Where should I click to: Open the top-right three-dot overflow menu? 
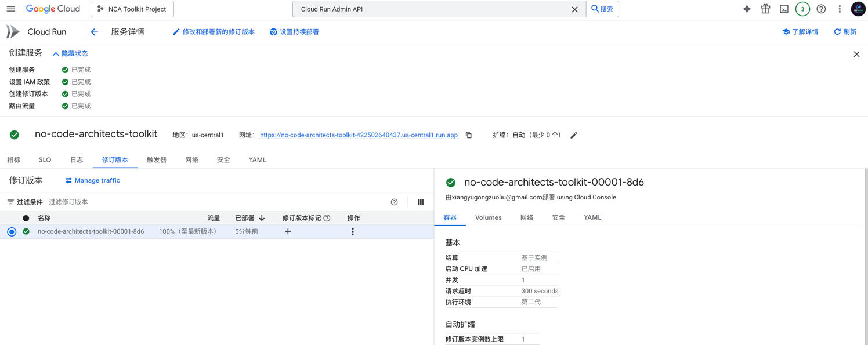tap(840, 9)
